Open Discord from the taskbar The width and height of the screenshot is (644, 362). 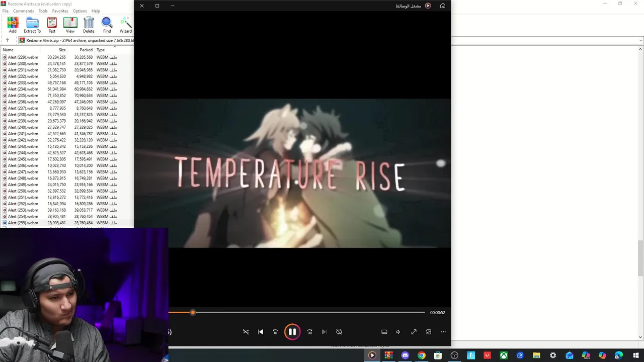tap(405, 355)
